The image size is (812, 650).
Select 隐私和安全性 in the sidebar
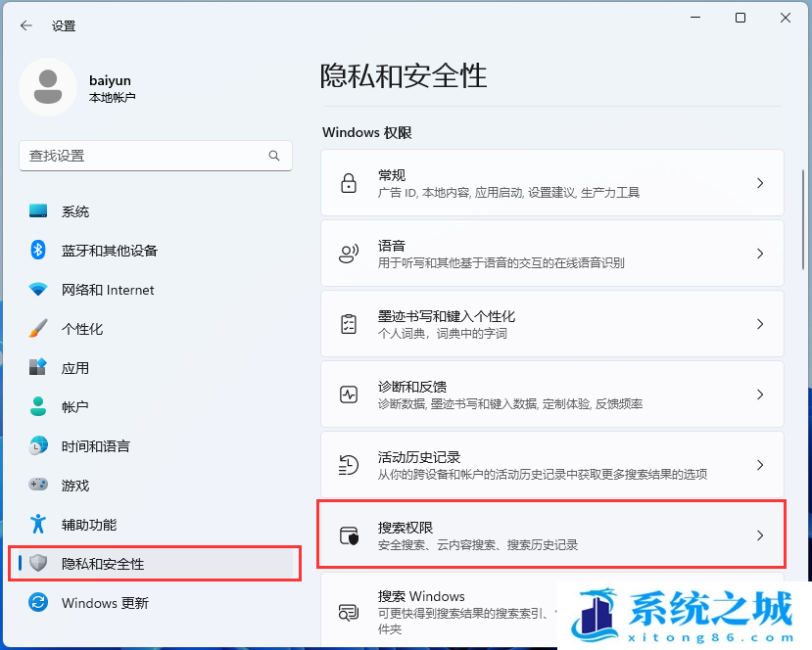[x=103, y=564]
